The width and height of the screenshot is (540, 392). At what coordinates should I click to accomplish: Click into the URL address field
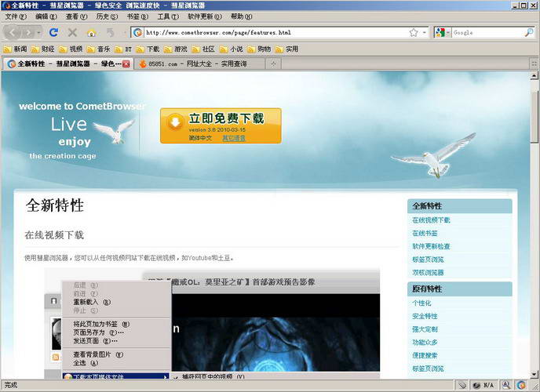click(x=275, y=33)
